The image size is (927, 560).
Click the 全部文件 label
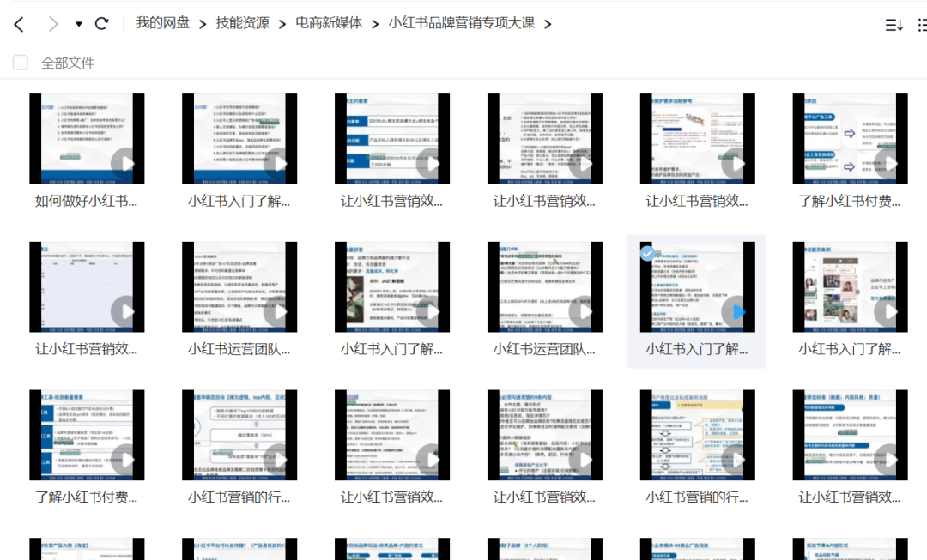[68, 63]
